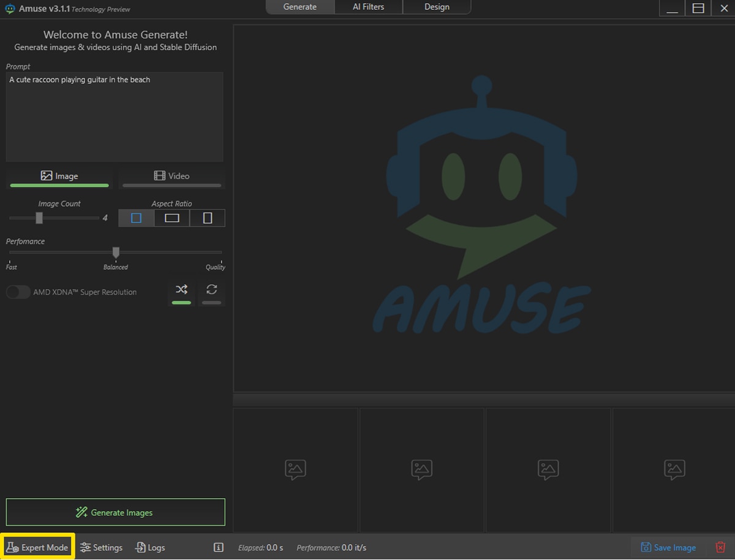Click the Performance slider handle
735x560 pixels.
pyautogui.click(x=116, y=252)
